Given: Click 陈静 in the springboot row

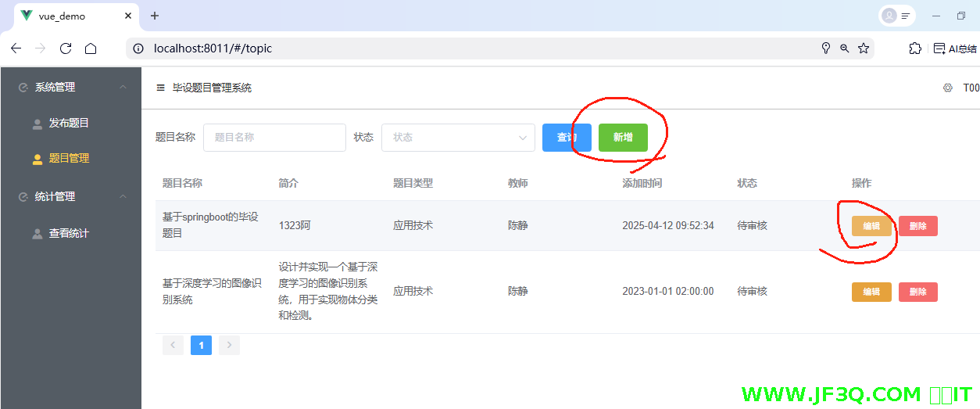Looking at the screenshot, I should [518, 225].
